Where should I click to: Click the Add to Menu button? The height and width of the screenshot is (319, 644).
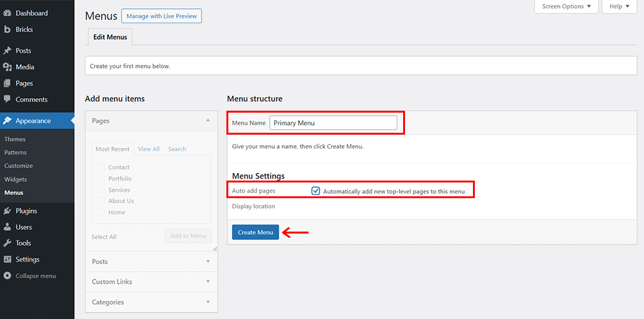point(188,235)
